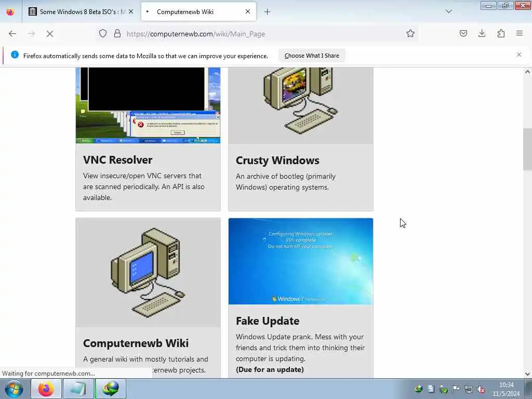This screenshot has width=532, height=399.
Task: Open the network connection tray icon
Action: click(469, 389)
